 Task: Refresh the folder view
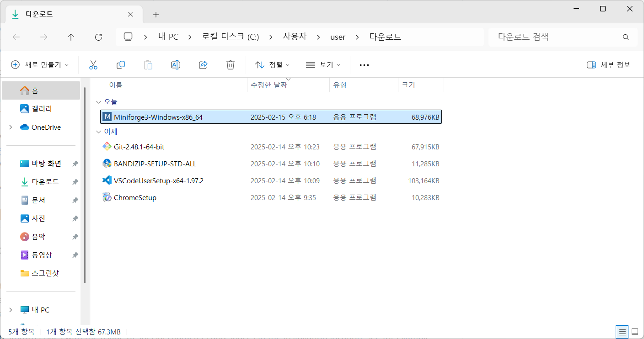[x=98, y=37]
